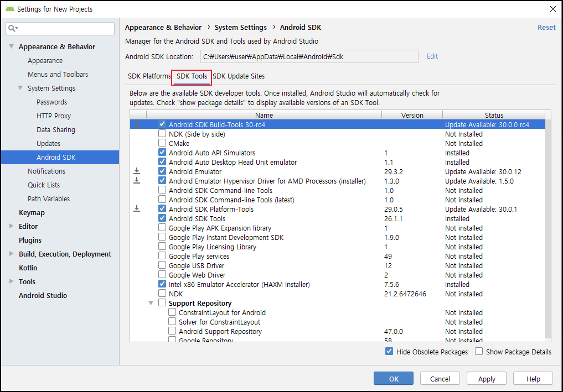This screenshot has height=392, width=563.
Task: Click the search magnifier icon in settings
Action: (x=12, y=28)
